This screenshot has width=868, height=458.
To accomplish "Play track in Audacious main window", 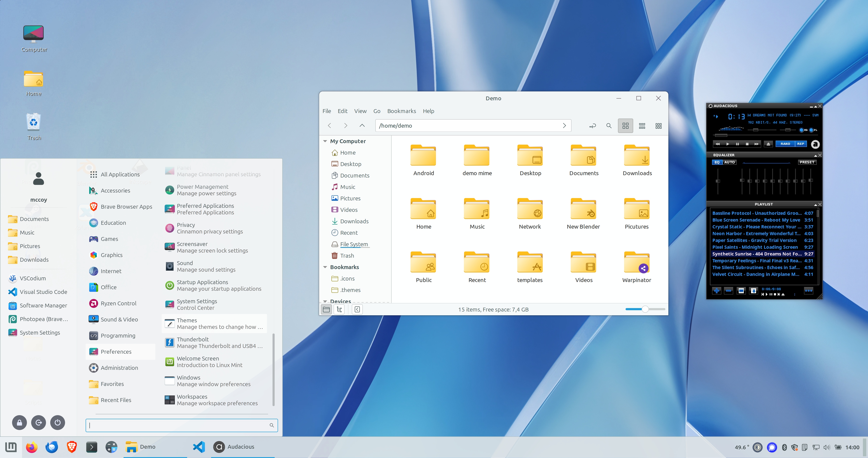I will click(x=728, y=144).
